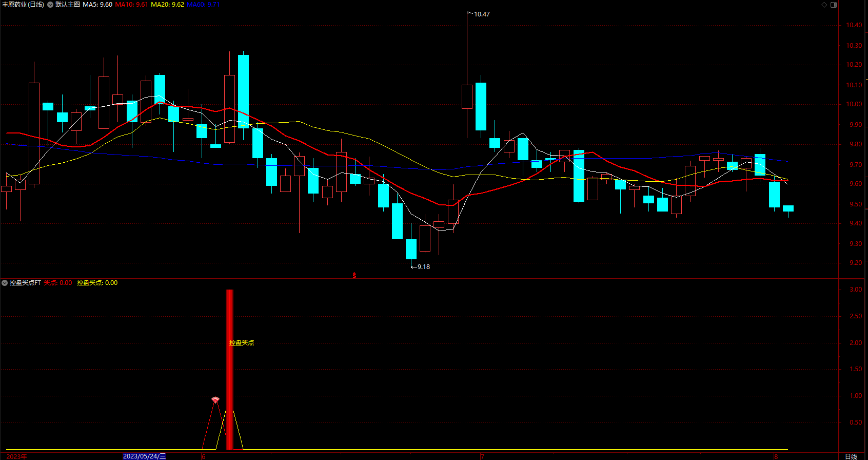Click the 9.20 price axis label
Viewport: 868px width, 460px height.
856,263
